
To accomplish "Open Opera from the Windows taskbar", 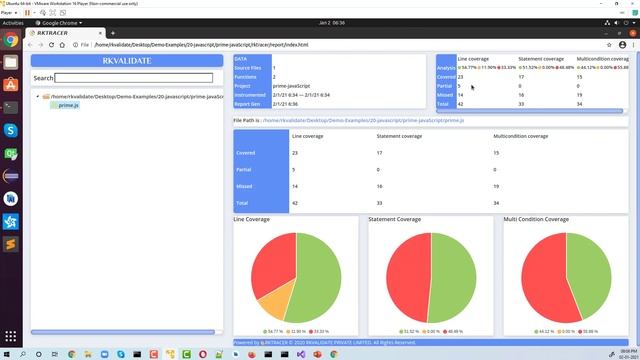I will (203, 354).
